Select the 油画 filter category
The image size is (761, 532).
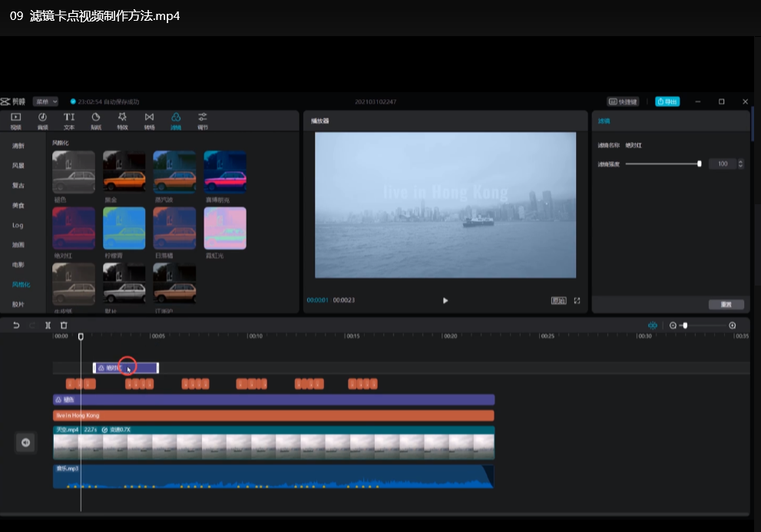pyautogui.click(x=18, y=245)
